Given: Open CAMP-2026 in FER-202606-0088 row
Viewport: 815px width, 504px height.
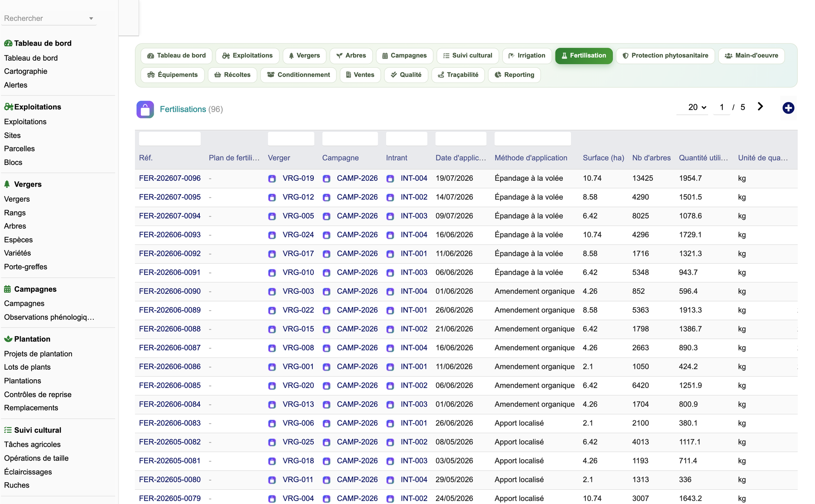Looking at the screenshot, I should coord(357,329).
